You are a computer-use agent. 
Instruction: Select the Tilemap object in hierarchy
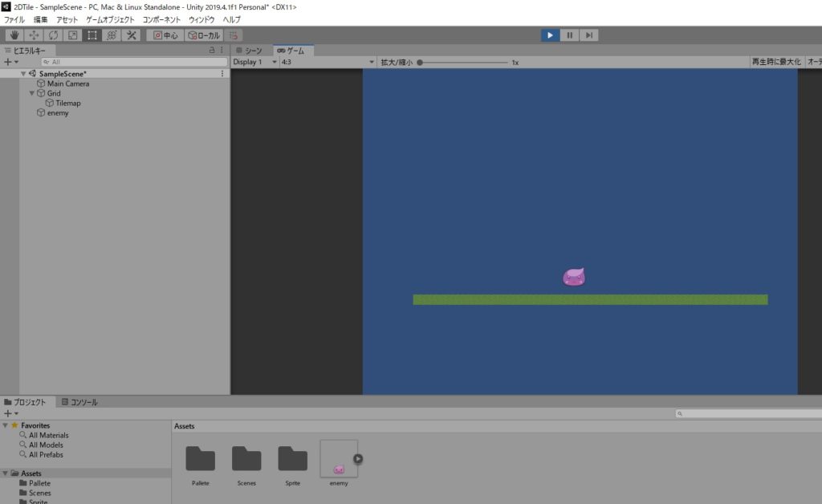(68, 104)
